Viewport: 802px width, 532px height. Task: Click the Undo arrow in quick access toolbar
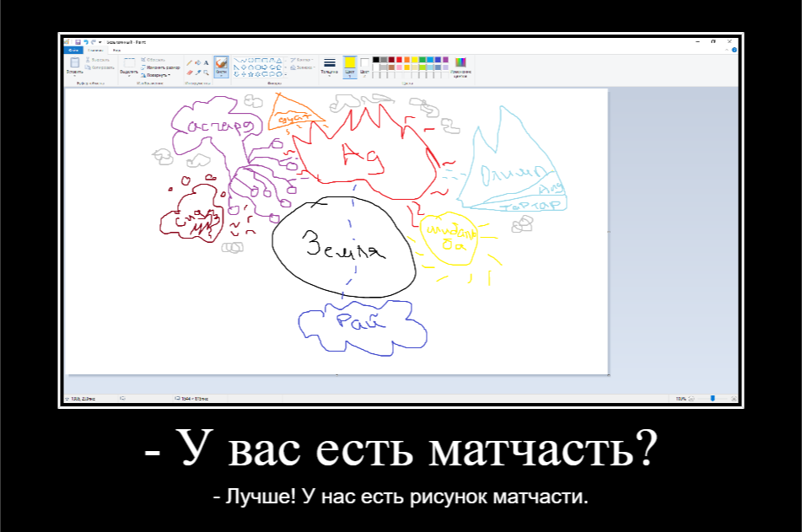86,42
